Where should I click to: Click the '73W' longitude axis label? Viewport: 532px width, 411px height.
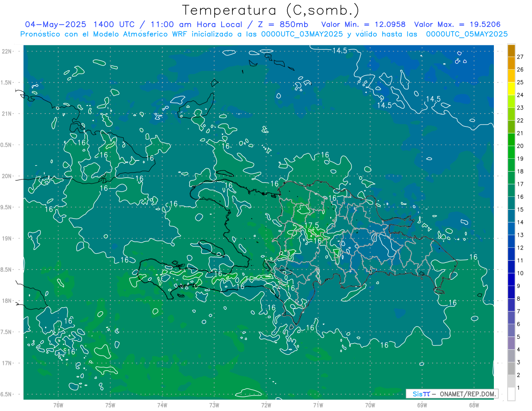(x=214, y=405)
